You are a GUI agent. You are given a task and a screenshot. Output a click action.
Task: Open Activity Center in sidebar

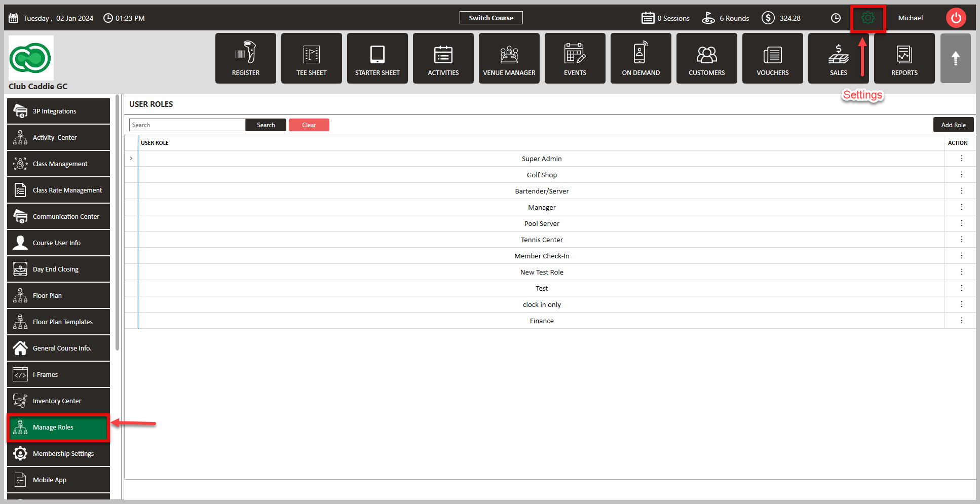click(x=58, y=137)
